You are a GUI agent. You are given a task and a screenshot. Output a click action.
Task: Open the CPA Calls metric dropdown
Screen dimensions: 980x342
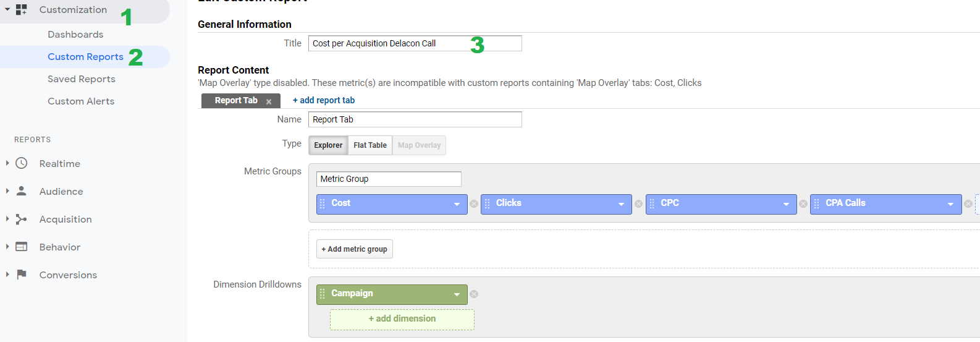(x=950, y=204)
